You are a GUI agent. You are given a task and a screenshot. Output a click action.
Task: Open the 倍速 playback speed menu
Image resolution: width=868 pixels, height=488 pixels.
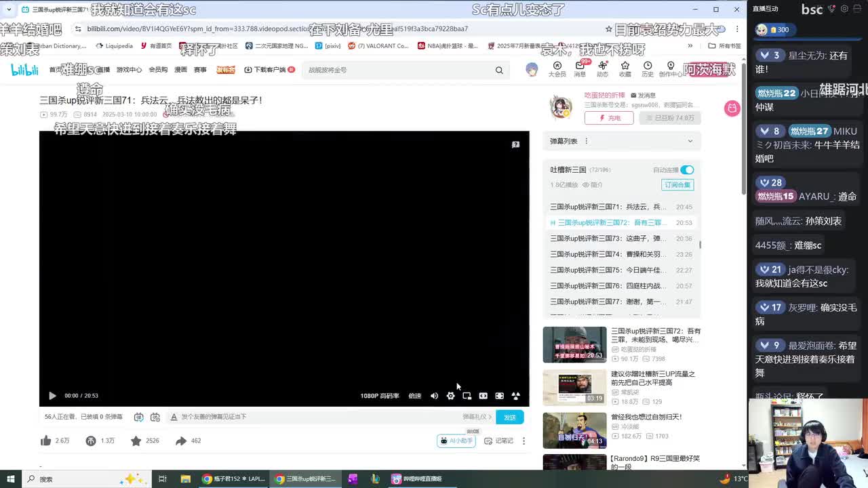(x=414, y=396)
